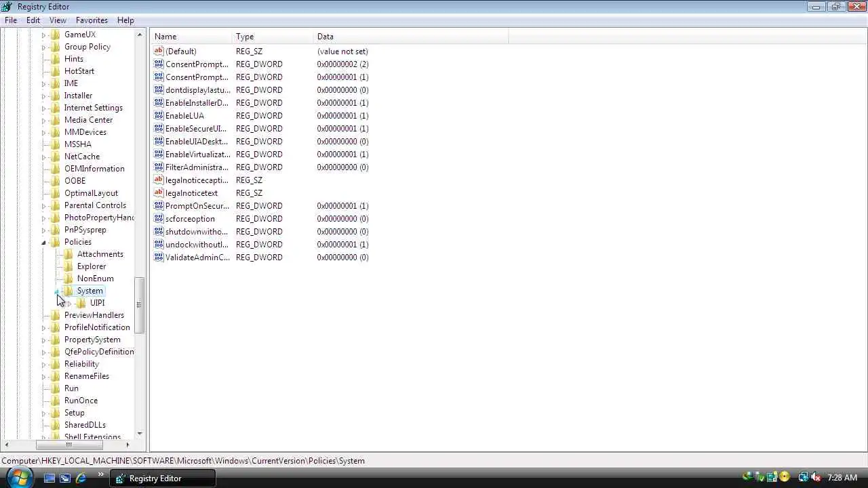Open the Edit menu
Screen dimensions: 868x488
[33, 20]
